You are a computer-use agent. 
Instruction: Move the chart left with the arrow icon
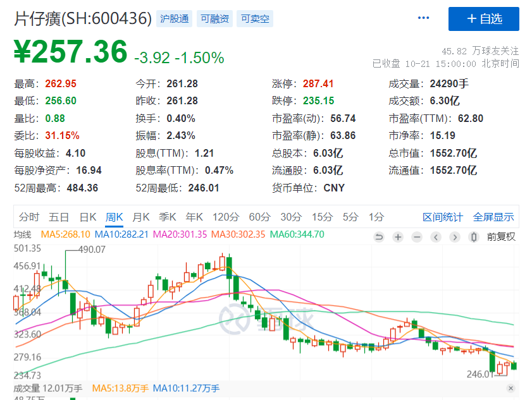[436, 236]
